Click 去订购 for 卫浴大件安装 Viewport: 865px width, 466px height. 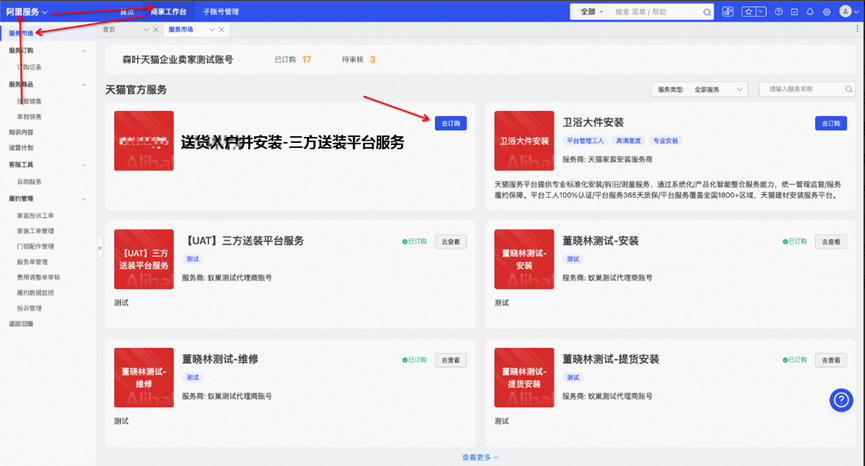pyautogui.click(x=831, y=124)
